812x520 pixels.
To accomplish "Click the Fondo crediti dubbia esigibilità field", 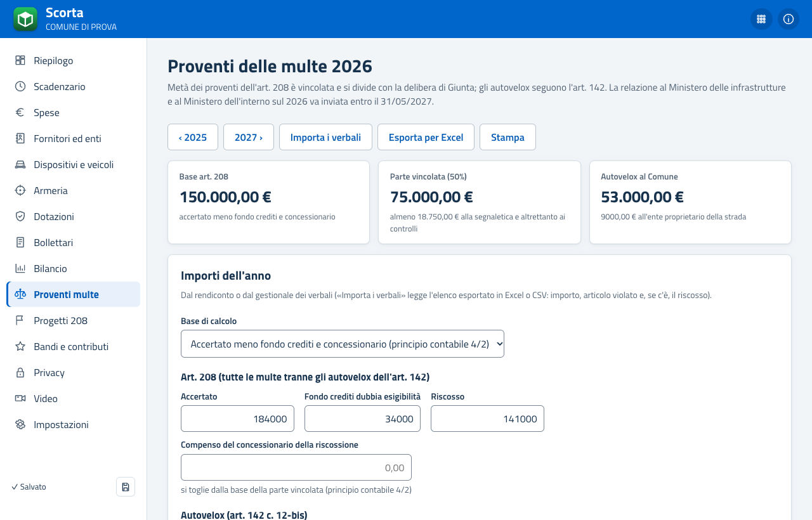I will [362, 419].
